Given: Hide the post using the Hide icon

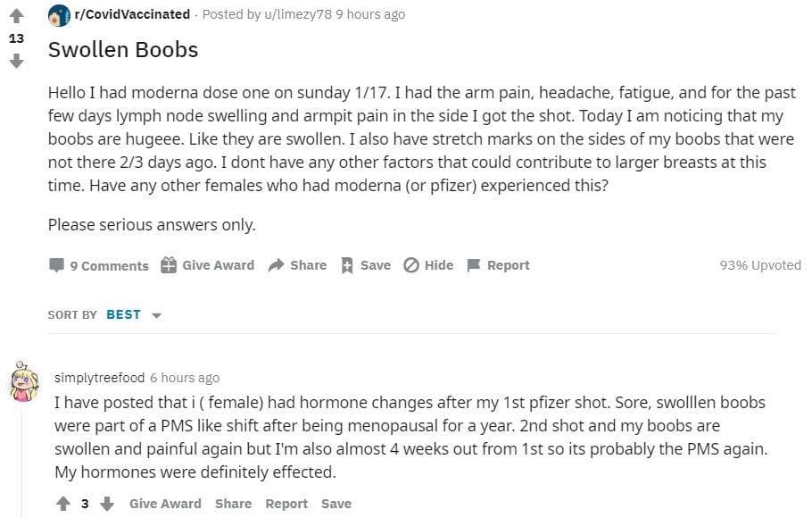Looking at the screenshot, I should coord(411,265).
